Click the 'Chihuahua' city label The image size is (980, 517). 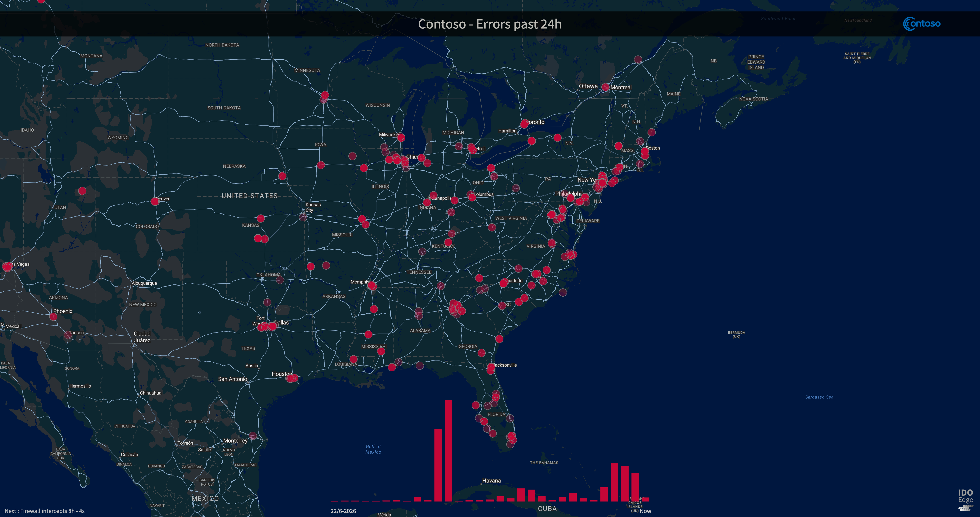point(150,393)
